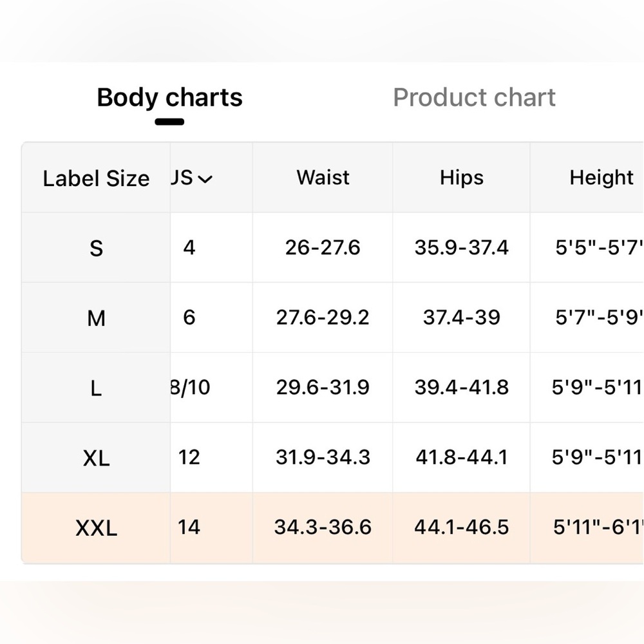
Task: Click waist value 26-27.6
Action: pyautogui.click(x=323, y=248)
